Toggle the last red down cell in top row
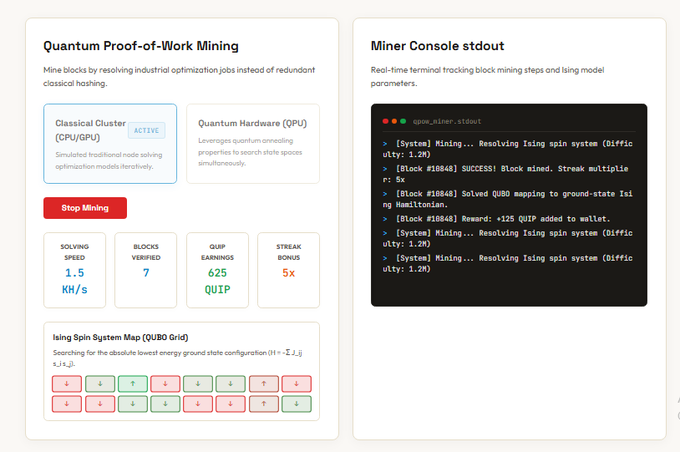 297,384
